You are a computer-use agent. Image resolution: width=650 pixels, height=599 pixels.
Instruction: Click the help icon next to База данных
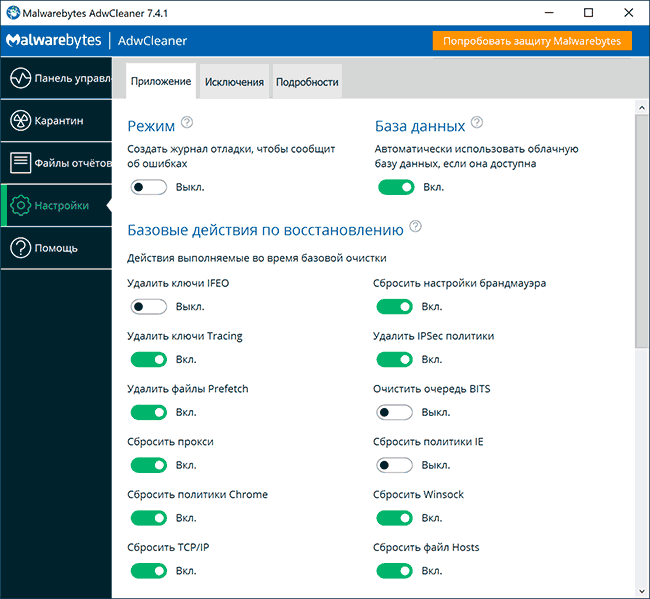477,122
